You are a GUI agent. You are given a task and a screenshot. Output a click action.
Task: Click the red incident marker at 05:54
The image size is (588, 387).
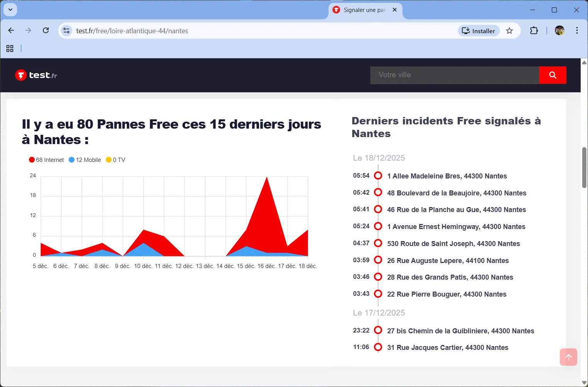tap(378, 175)
